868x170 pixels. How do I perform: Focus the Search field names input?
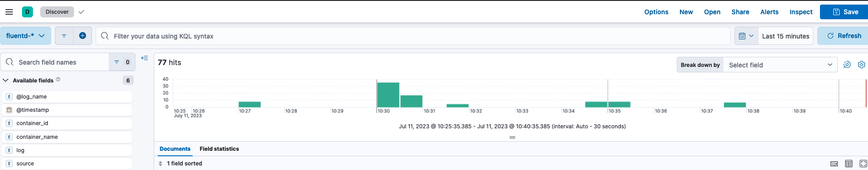coord(55,62)
